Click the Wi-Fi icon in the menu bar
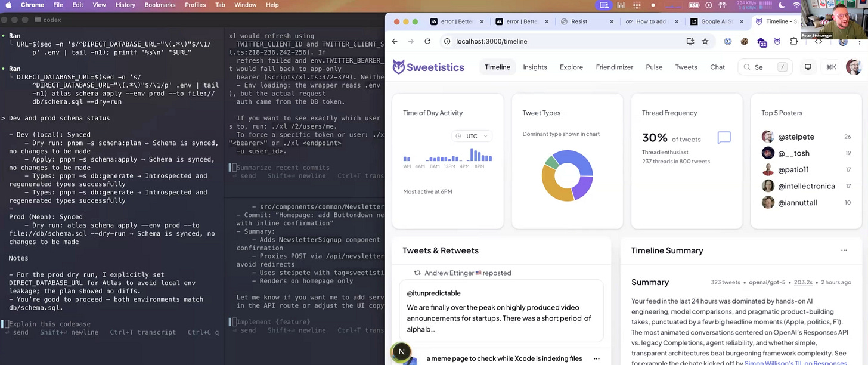The image size is (868, 365). coord(796,5)
